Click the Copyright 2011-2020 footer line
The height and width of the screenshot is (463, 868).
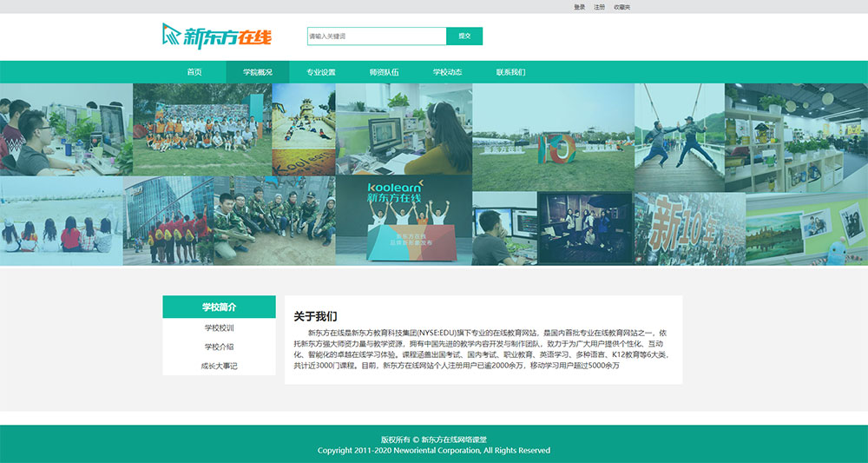pyautogui.click(x=434, y=451)
